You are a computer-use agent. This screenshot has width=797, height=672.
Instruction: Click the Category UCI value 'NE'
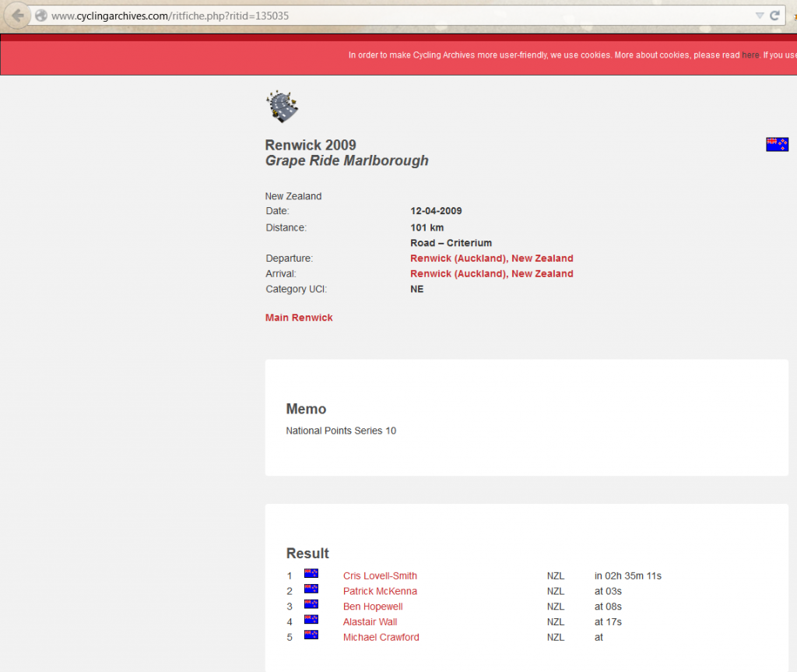(x=417, y=289)
